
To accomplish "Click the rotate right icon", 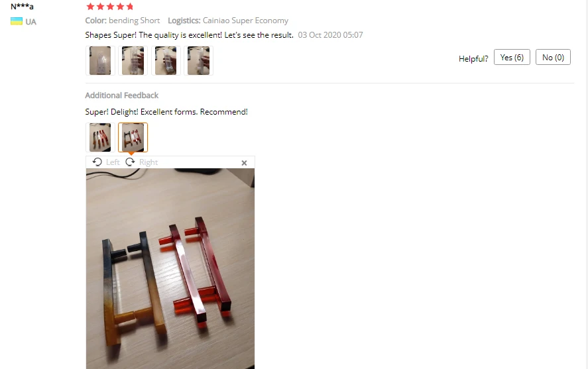I will tap(130, 162).
